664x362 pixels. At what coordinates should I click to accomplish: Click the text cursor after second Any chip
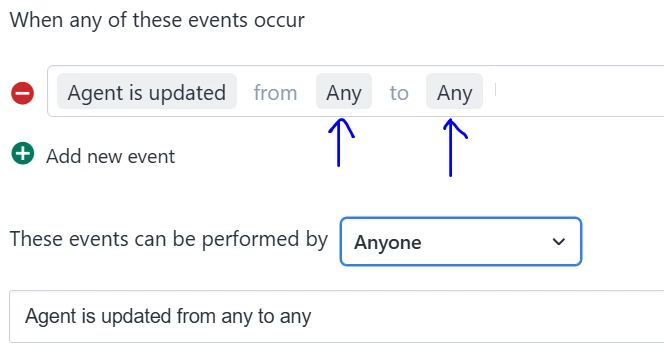point(495,90)
